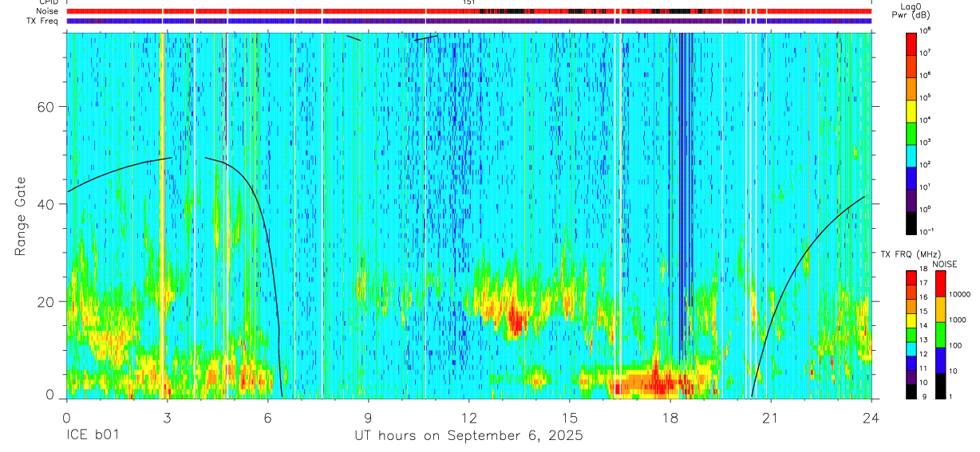Click the x-axis tick label '12'
This screenshot has width=980, height=452.
468,418
